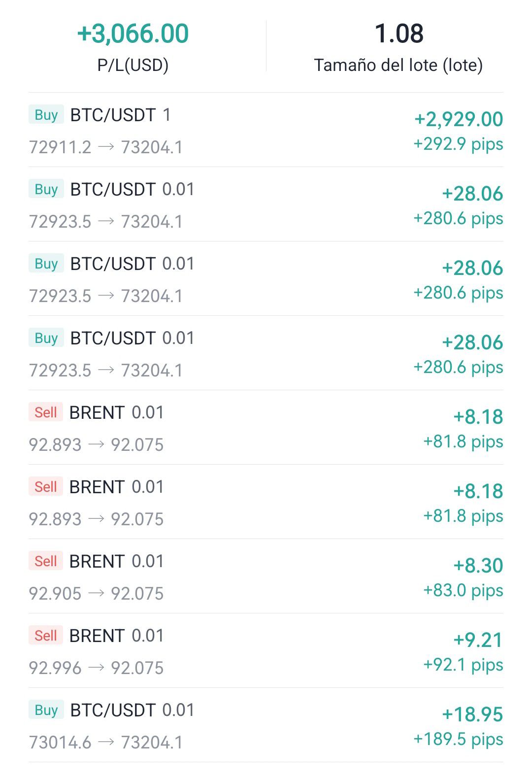Click the total P/L +3,066.00 value
Image resolution: width=532 pixels, height=779 pixels.
133,34
